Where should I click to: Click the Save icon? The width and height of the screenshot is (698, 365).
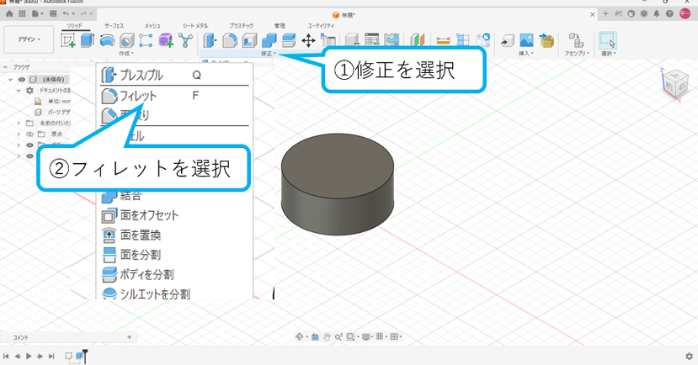pyautogui.click(x=53, y=14)
